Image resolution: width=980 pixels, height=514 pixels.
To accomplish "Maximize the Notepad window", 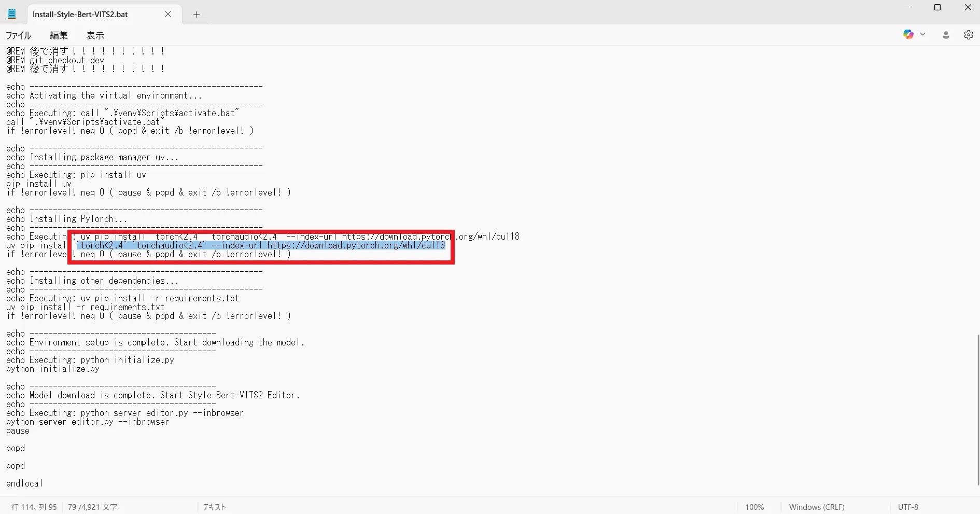I will click(937, 7).
